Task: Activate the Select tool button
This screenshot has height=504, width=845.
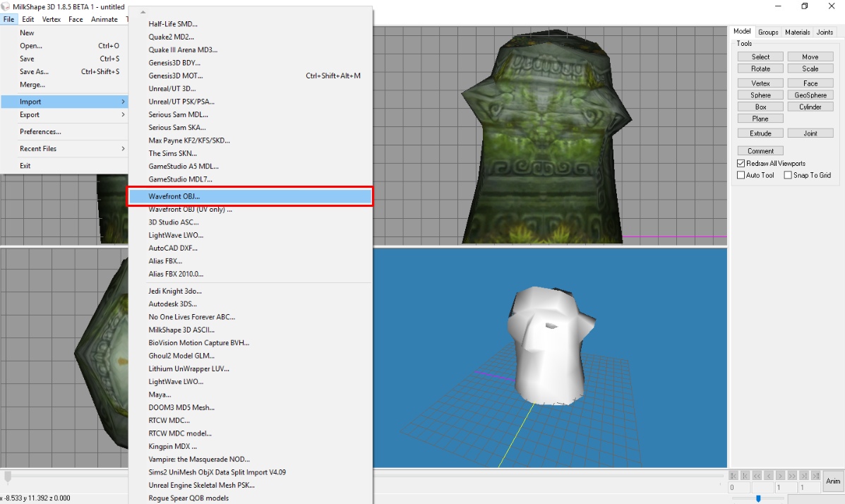Action: tap(760, 56)
